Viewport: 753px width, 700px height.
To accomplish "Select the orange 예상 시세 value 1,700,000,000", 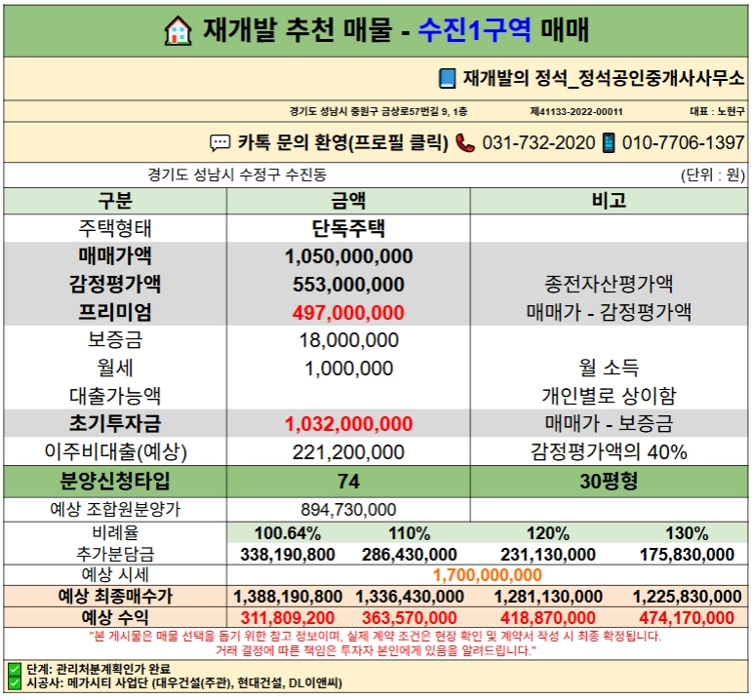I will 488,575.
